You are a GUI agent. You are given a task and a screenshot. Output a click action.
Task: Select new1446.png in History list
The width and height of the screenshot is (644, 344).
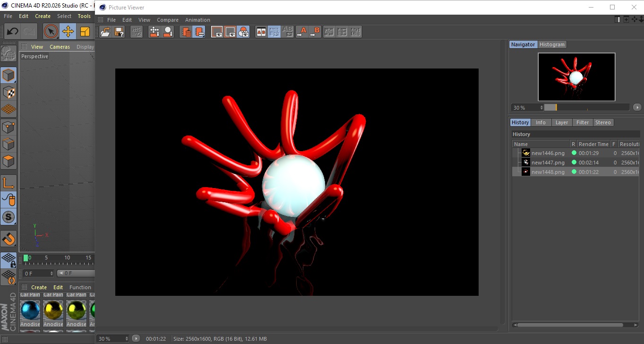click(x=548, y=153)
